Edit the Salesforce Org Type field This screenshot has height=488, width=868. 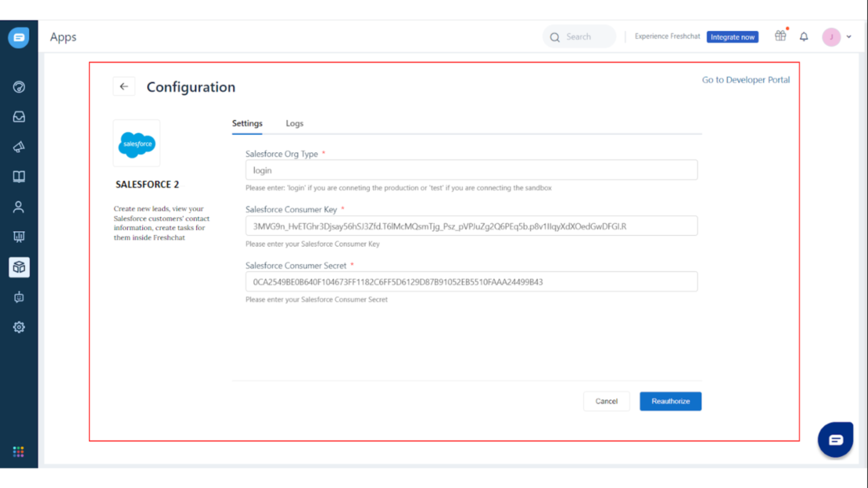[471, 170]
